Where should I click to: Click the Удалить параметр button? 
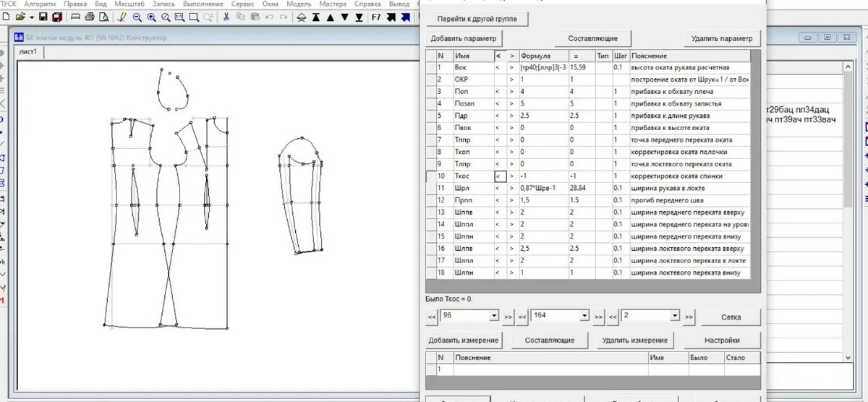[x=721, y=38]
